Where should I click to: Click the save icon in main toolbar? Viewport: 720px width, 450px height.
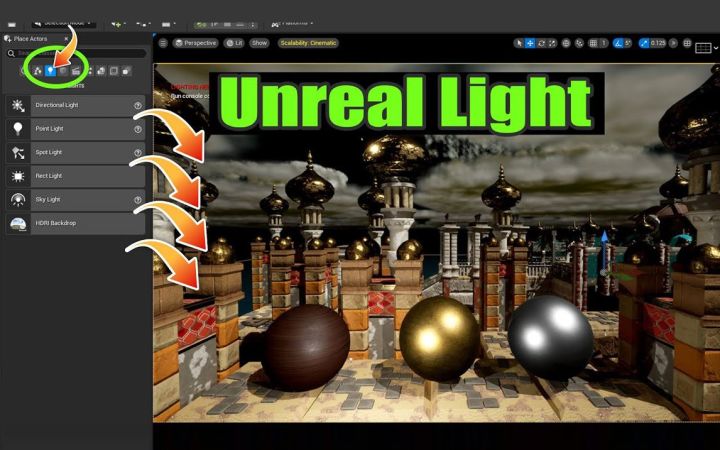tap(12, 24)
